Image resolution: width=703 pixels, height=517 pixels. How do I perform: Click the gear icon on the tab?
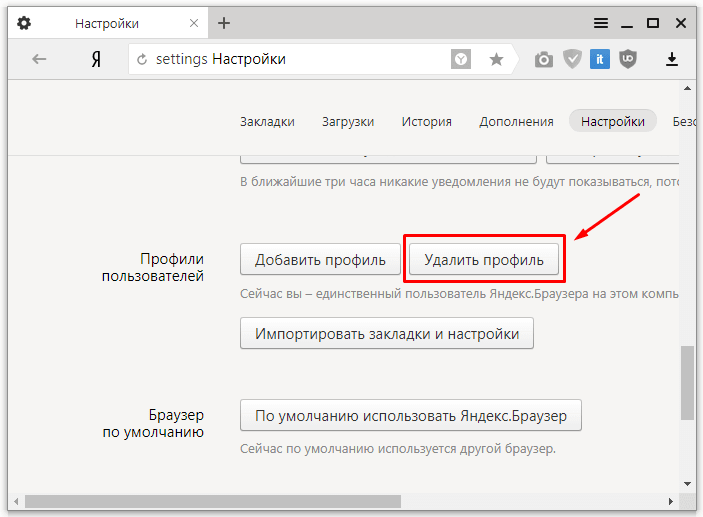(x=24, y=23)
